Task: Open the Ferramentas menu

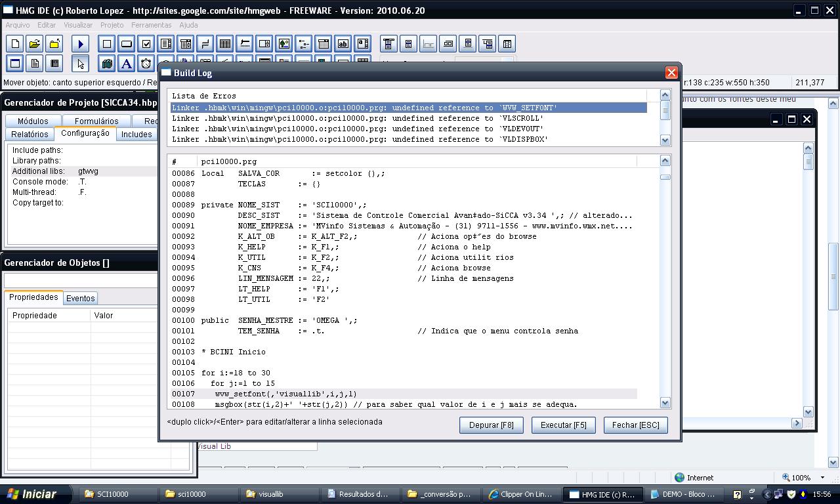Action: (151, 25)
